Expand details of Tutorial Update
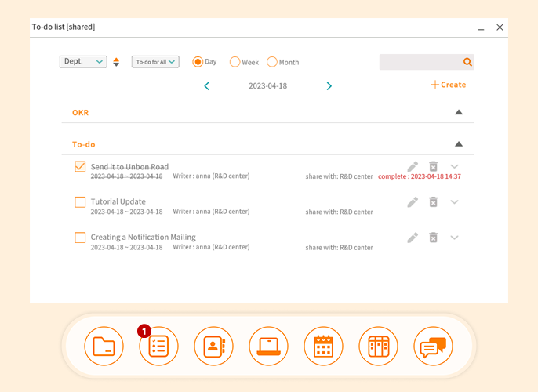Viewport: 538px width, 392px height. pos(454,202)
